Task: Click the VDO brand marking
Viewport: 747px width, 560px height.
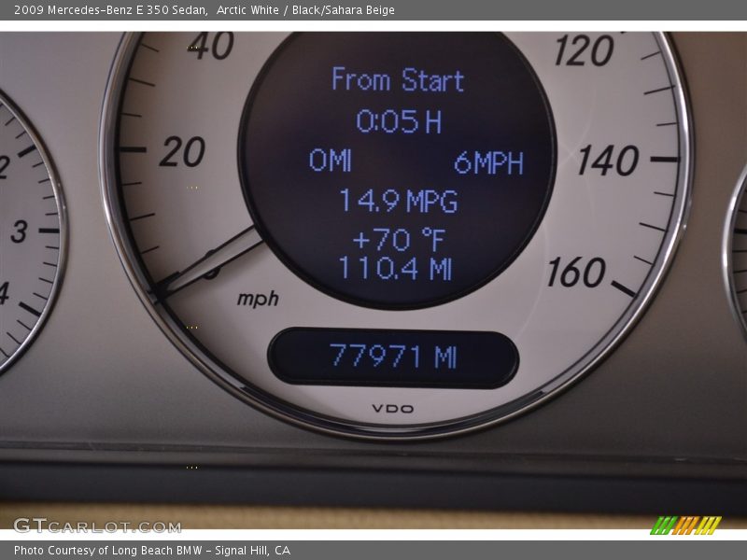Action: click(393, 409)
